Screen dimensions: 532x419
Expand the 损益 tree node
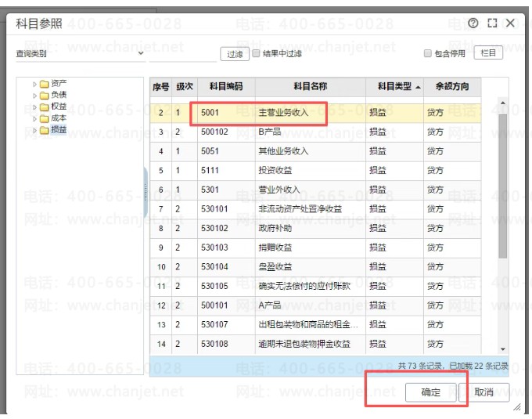[x=34, y=130]
